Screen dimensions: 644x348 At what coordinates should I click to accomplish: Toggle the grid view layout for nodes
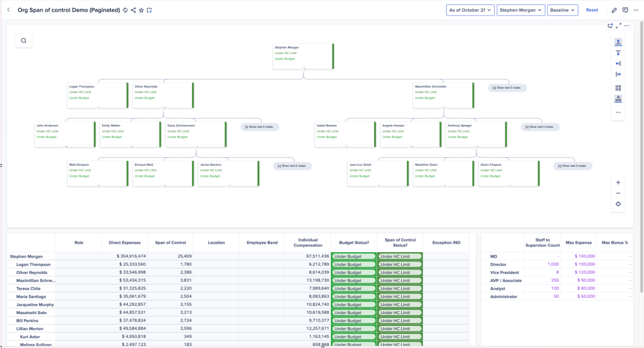click(x=618, y=88)
